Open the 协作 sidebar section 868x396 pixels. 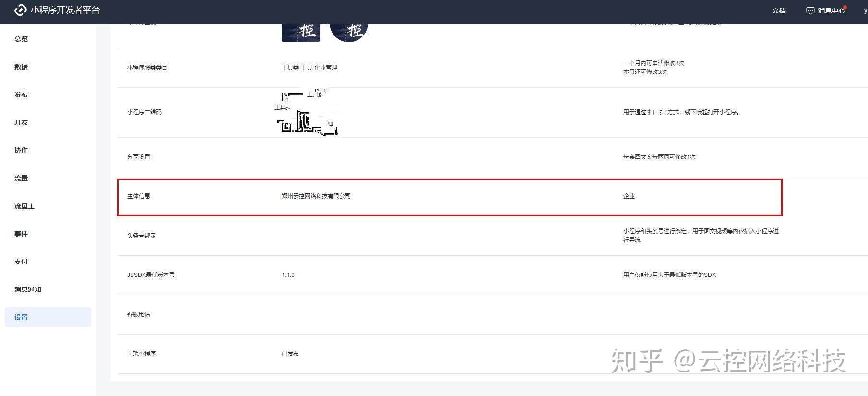[21, 150]
